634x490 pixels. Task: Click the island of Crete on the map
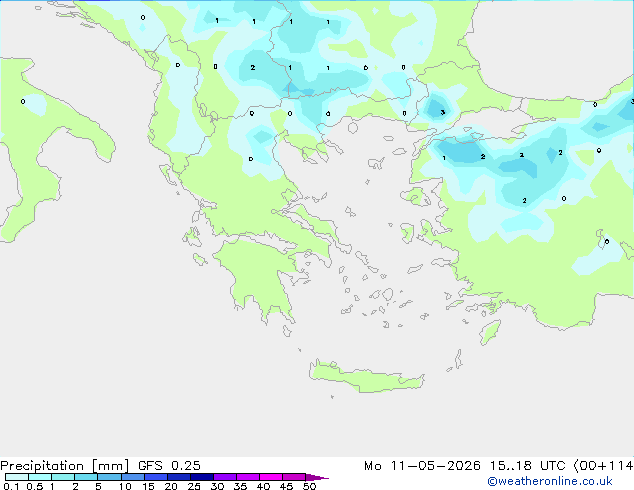(x=366, y=378)
